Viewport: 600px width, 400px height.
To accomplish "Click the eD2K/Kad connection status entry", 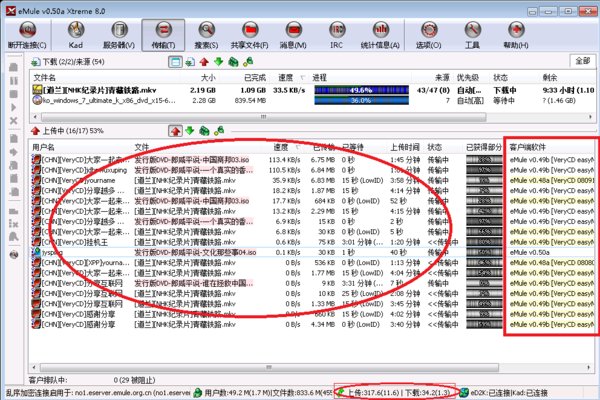I will (x=509, y=393).
